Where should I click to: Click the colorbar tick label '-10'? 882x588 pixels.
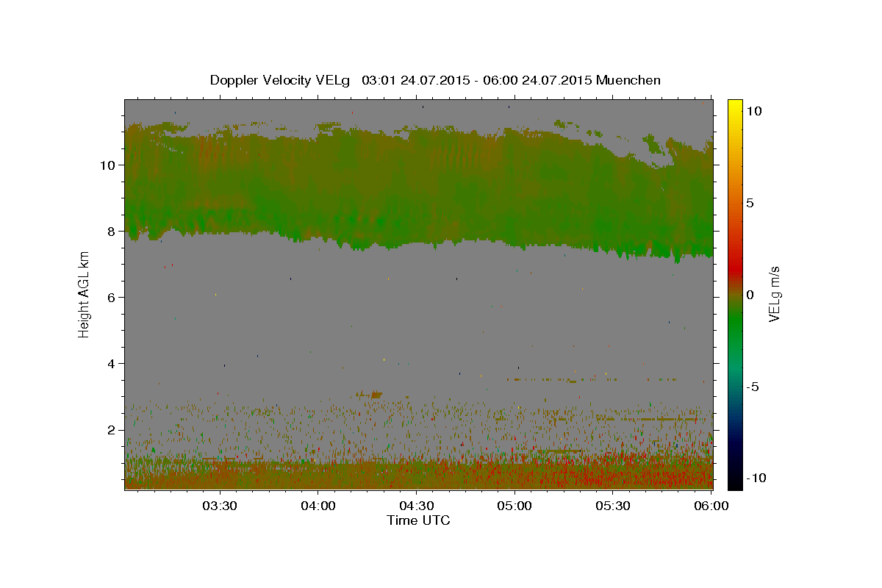[755, 478]
